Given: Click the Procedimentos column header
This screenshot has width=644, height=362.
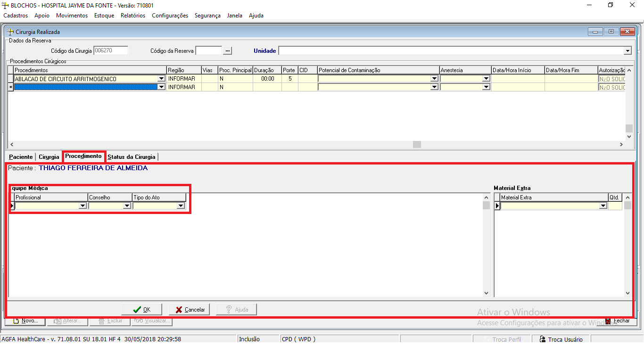Looking at the screenshot, I should click(90, 70).
